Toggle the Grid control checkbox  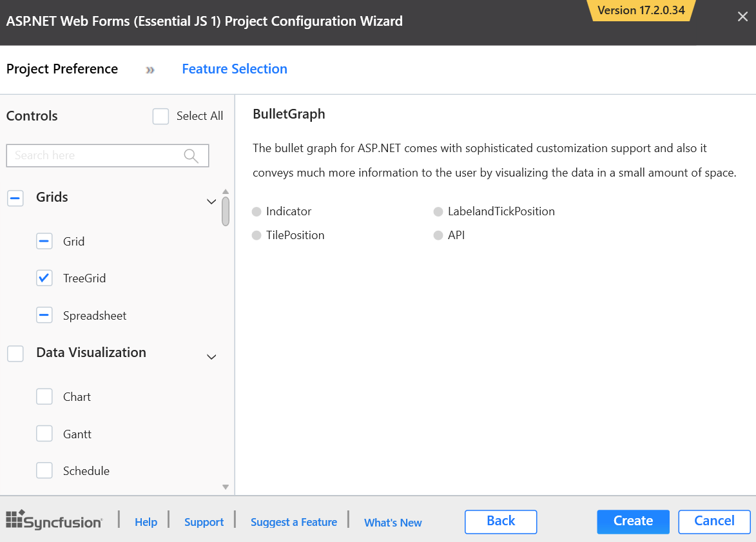(x=44, y=241)
